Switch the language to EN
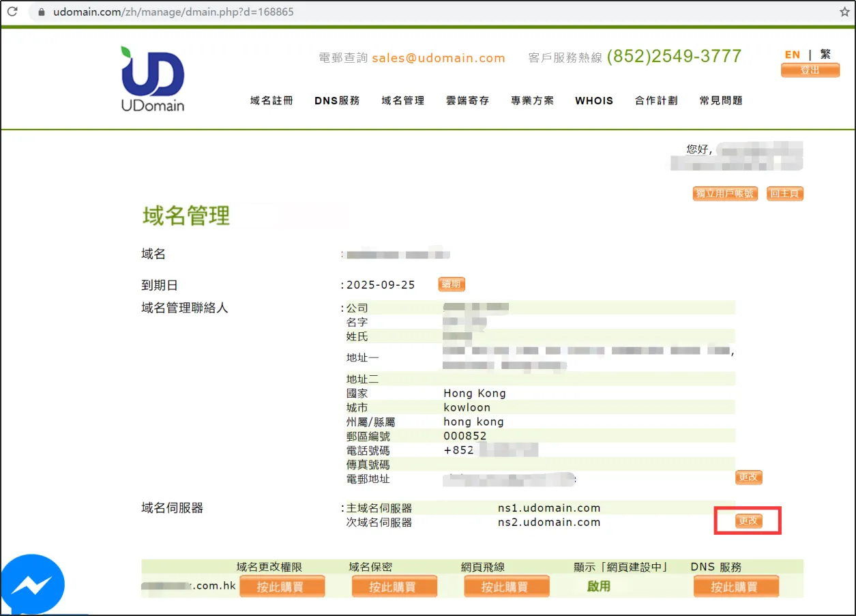856x616 pixels. (792, 55)
